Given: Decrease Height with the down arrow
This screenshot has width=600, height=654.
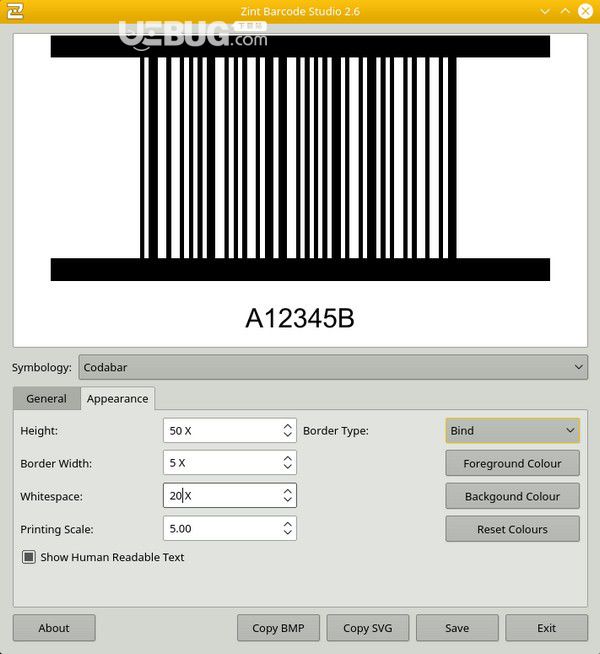Looking at the screenshot, I should (287, 435).
